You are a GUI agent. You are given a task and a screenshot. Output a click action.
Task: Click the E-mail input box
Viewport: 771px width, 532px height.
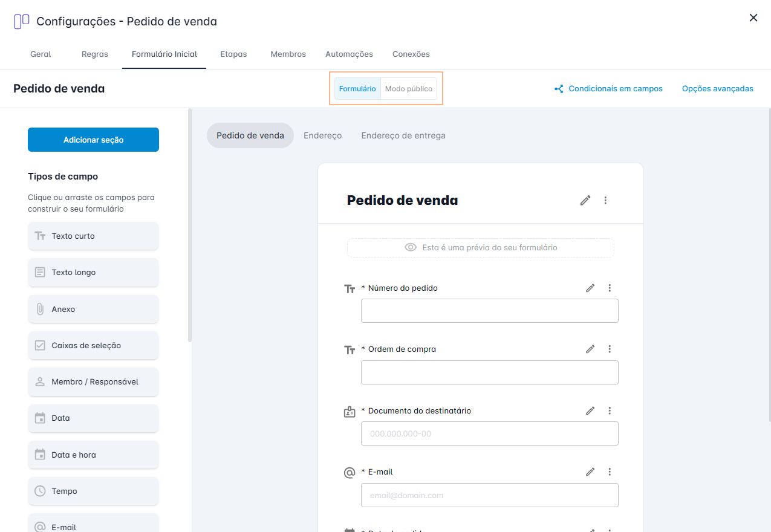[490, 495]
